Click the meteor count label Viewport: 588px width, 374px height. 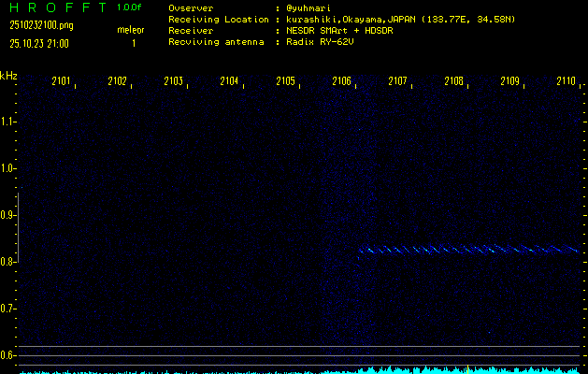(131, 30)
